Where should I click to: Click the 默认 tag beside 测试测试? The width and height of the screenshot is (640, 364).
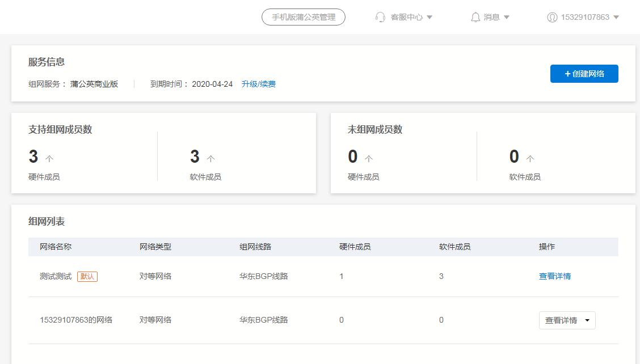[87, 277]
